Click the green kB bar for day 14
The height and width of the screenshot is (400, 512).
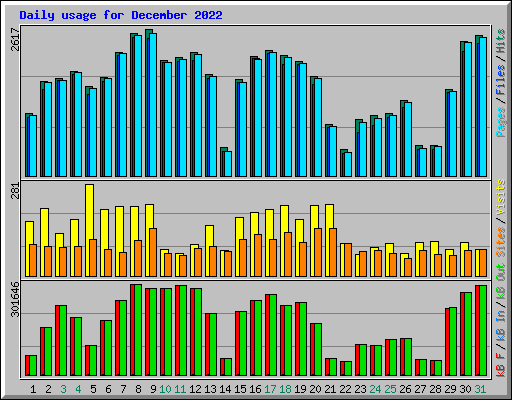pyautogui.click(x=228, y=367)
